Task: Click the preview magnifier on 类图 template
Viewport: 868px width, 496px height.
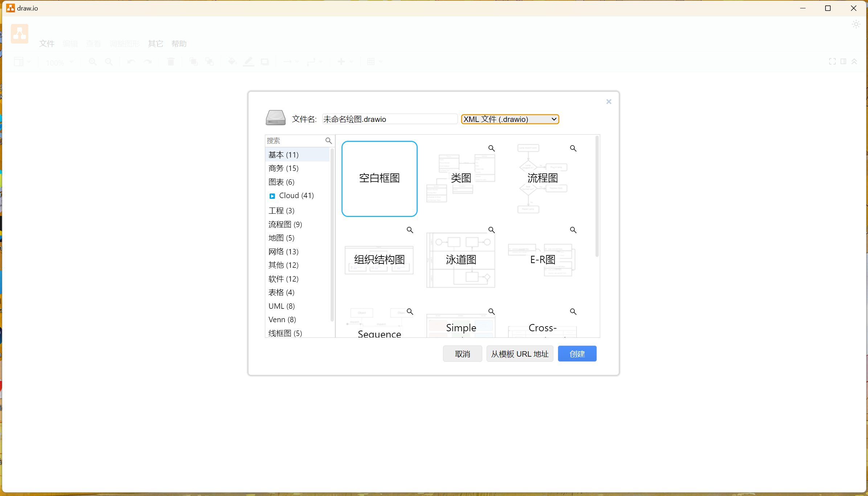Action: [491, 148]
